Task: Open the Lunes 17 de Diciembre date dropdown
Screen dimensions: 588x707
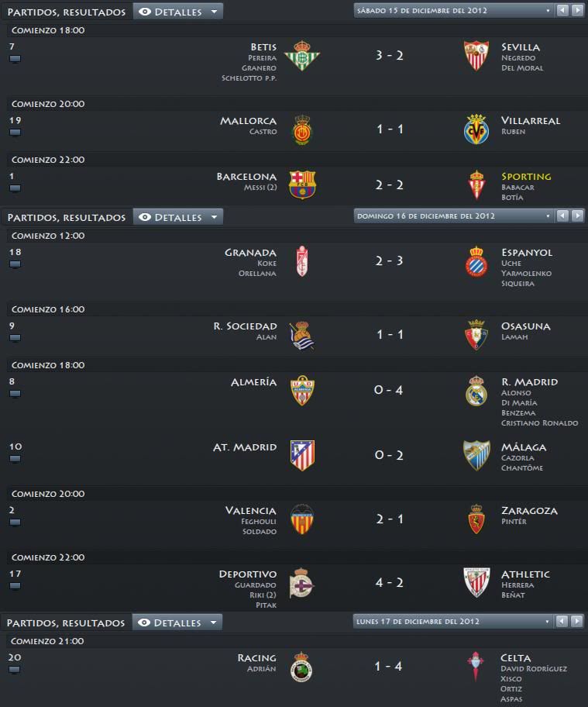Action: tap(453, 621)
